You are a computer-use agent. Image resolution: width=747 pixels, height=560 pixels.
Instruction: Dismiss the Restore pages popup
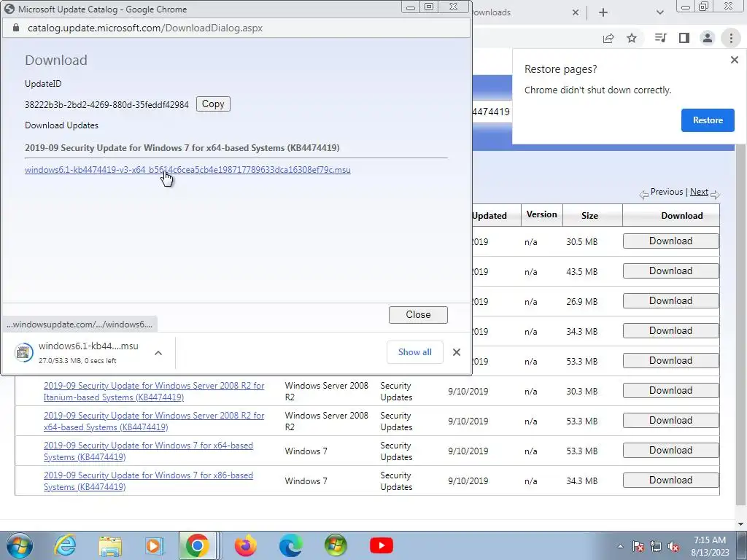[x=734, y=60]
